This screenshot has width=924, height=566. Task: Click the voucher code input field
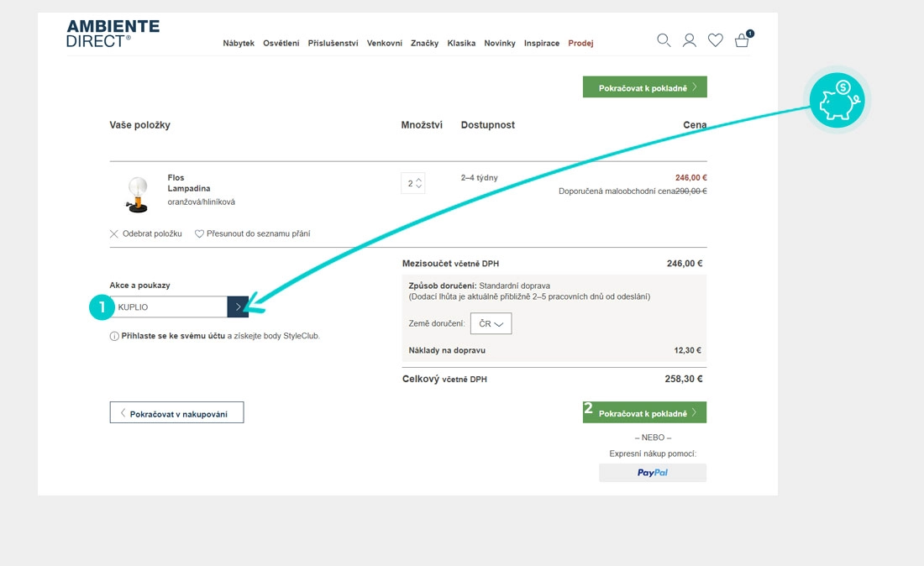170,307
